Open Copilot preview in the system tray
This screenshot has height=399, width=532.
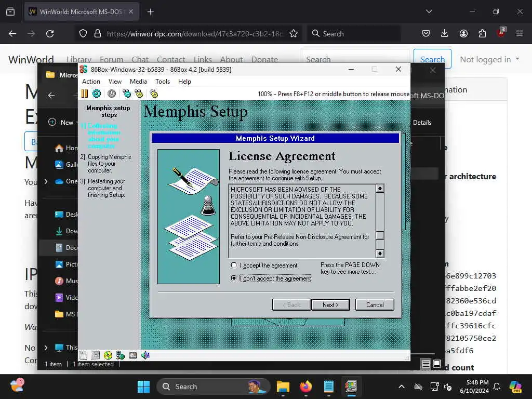coord(516,387)
